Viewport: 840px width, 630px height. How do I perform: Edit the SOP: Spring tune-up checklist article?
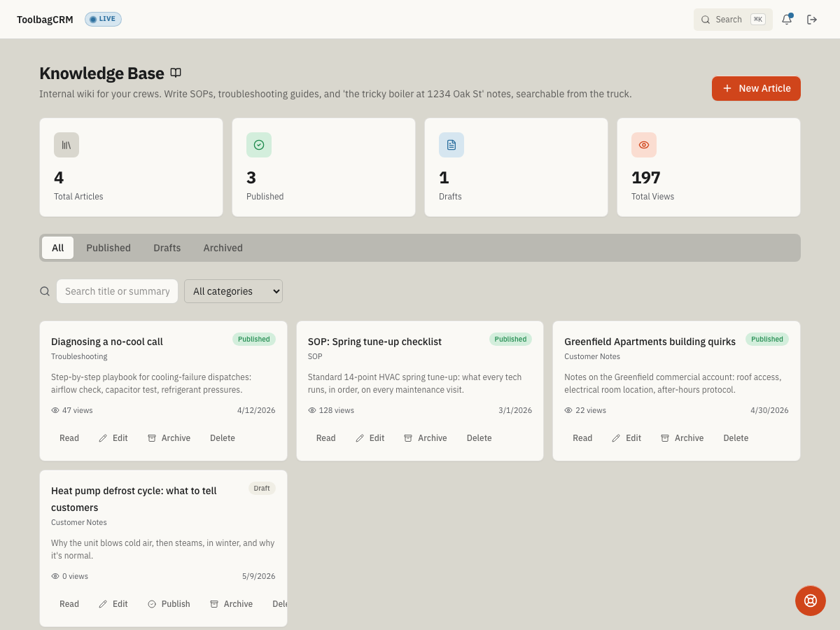[370, 438]
